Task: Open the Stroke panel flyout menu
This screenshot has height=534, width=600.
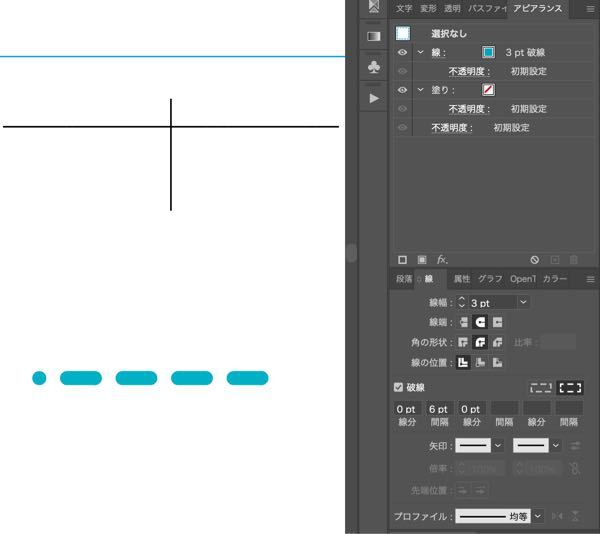Action: point(590,279)
